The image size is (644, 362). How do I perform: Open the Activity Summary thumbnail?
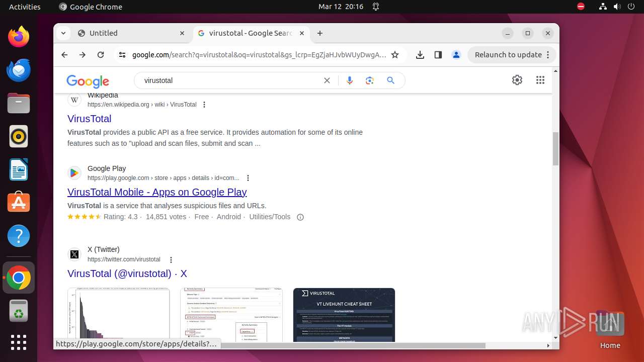[231, 315]
